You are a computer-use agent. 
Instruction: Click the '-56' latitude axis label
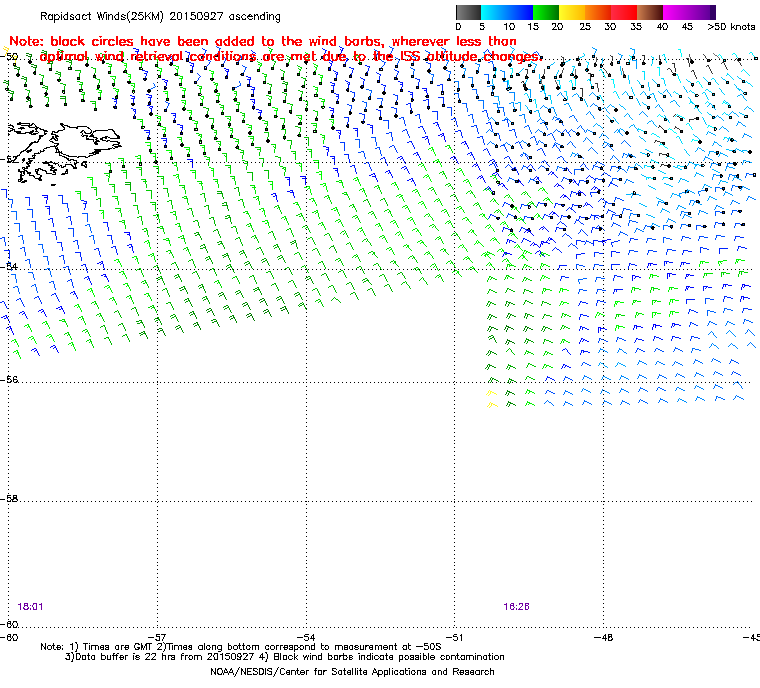[x=9, y=380]
